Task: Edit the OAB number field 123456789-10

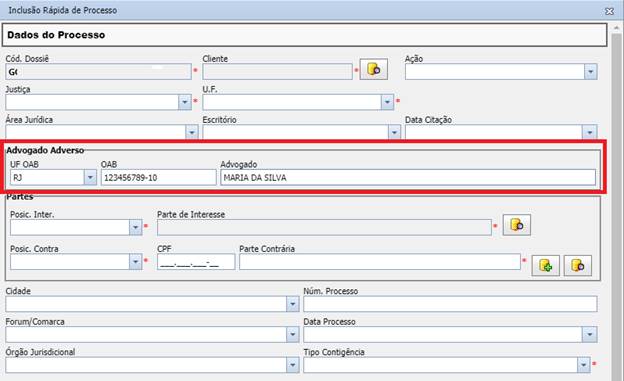Action: [158, 178]
